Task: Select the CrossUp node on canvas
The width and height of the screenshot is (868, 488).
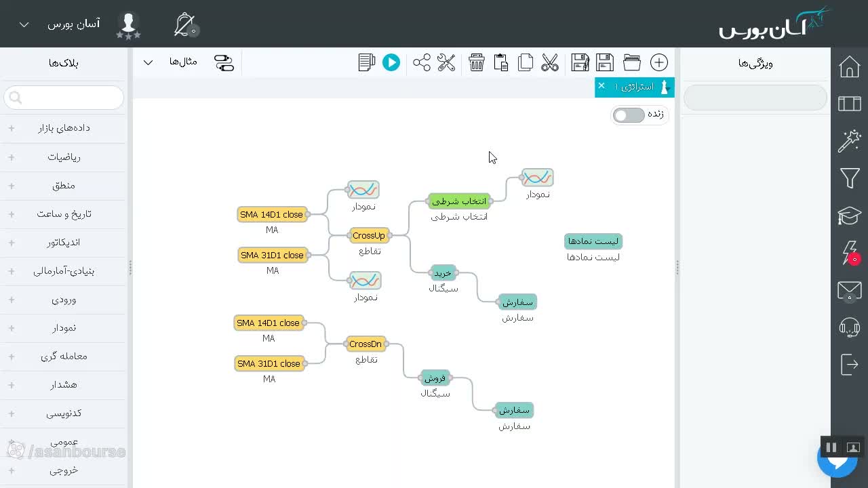Action: (369, 236)
